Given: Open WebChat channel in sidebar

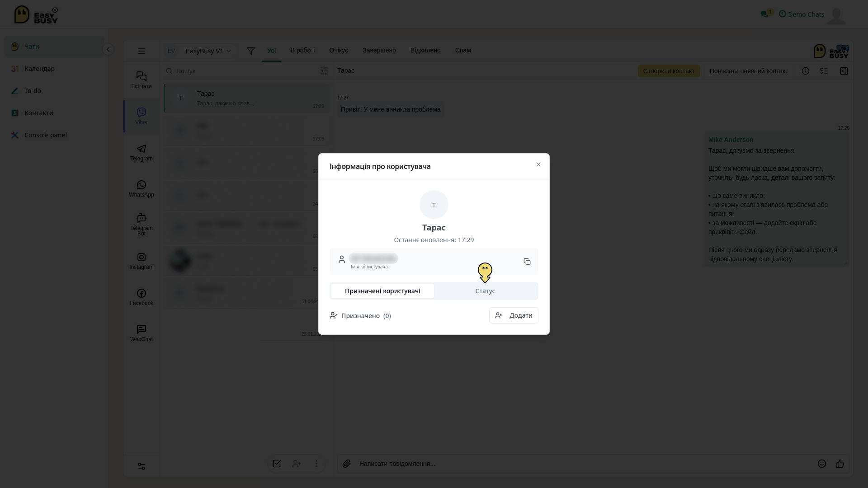Looking at the screenshot, I should point(142,333).
